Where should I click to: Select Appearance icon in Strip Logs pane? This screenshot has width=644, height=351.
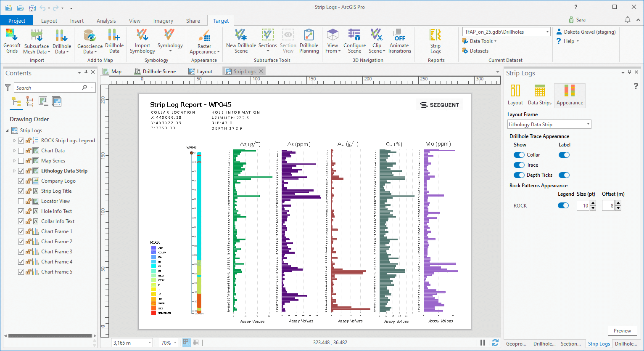570,95
